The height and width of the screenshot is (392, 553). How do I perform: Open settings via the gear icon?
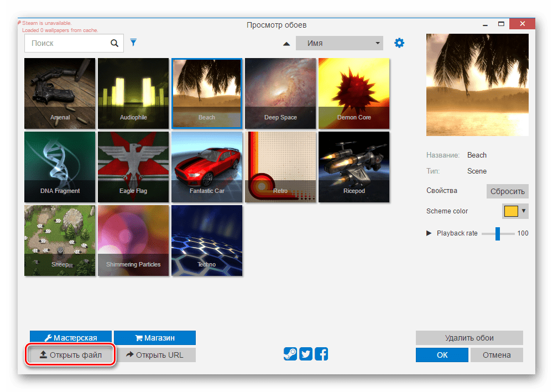pyautogui.click(x=399, y=43)
